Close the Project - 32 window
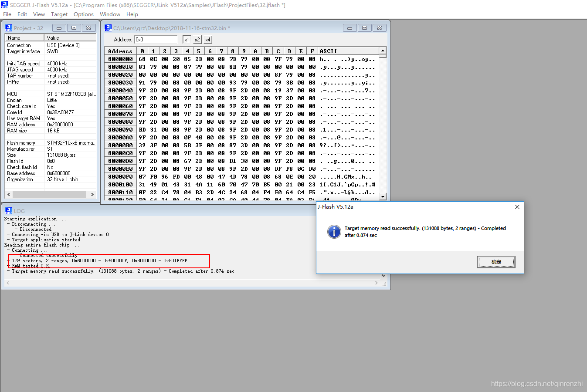This screenshot has height=392, width=587. tap(88, 28)
